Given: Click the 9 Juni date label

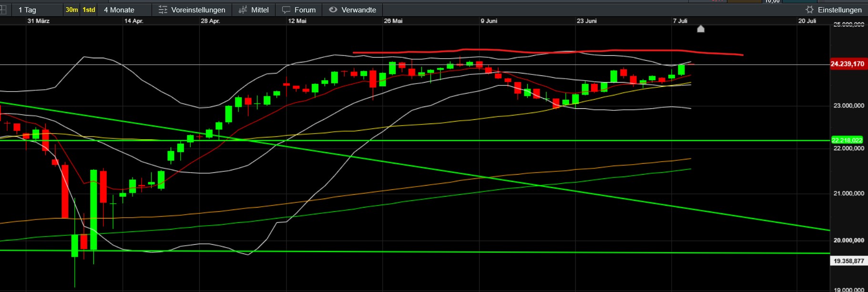Looking at the screenshot, I should (x=489, y=21).
